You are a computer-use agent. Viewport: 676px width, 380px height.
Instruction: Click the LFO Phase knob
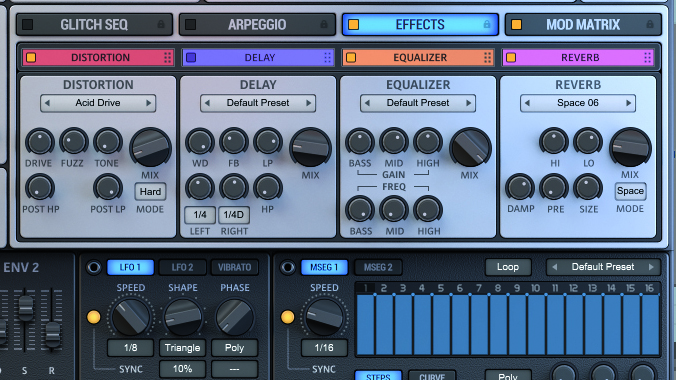click(x=235, y=317)
